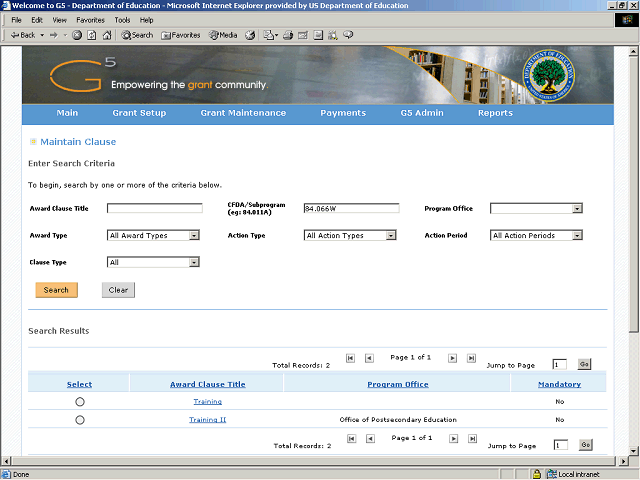
Task: Go to first page in lower pager
Action: [x=351, y=438]
